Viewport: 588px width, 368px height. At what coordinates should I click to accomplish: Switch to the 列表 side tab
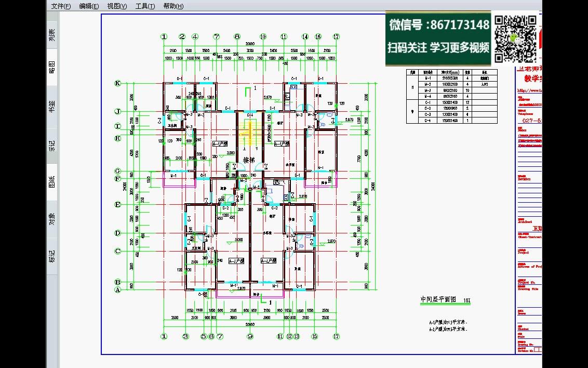[52, 35]
